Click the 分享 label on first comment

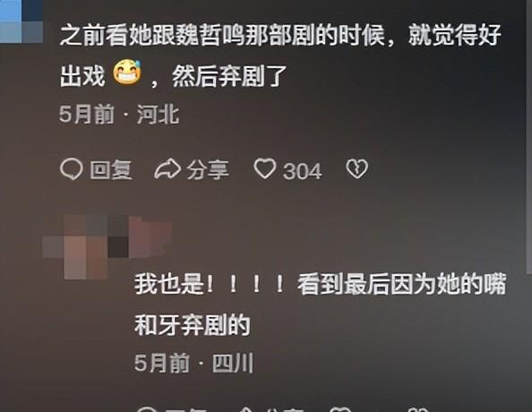tap(208, 169)
